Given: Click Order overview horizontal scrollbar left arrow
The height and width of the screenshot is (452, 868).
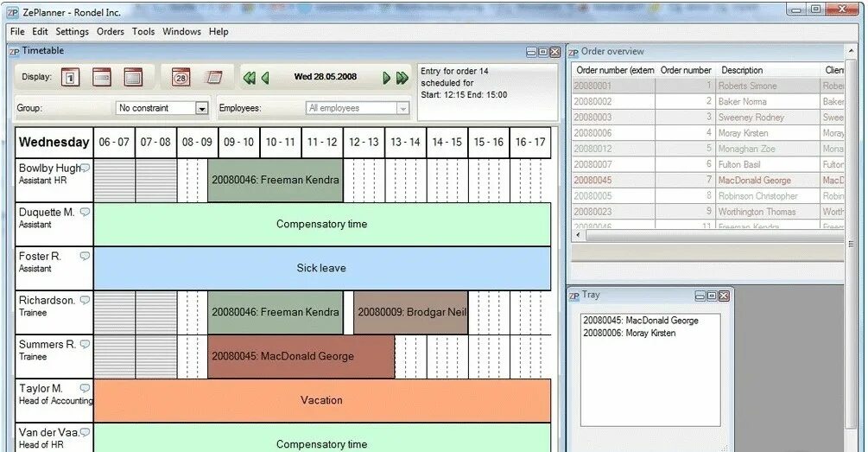Looking at the screenshot, I should [x=579, y=235].
